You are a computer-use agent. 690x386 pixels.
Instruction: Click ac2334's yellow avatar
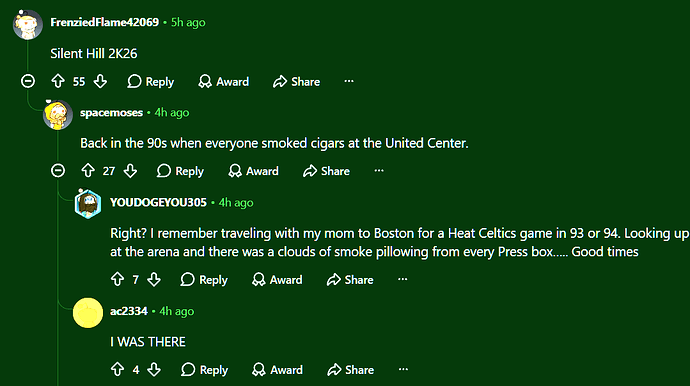(x=88, y=313)
